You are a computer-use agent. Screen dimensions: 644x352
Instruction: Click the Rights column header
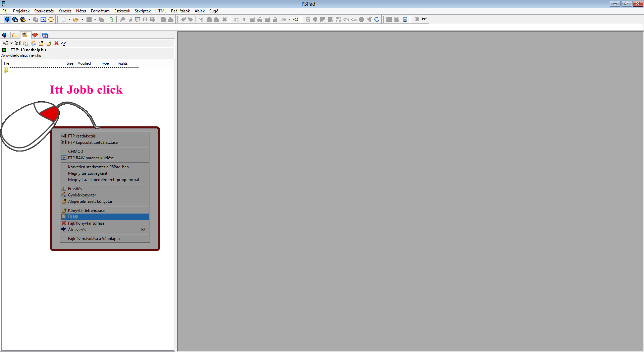tap(122, 63)
